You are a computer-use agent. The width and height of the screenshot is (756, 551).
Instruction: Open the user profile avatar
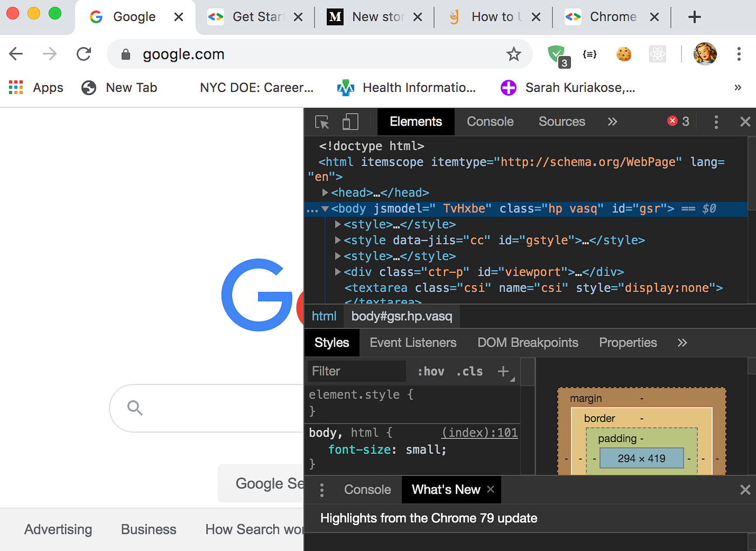(705, 54)
